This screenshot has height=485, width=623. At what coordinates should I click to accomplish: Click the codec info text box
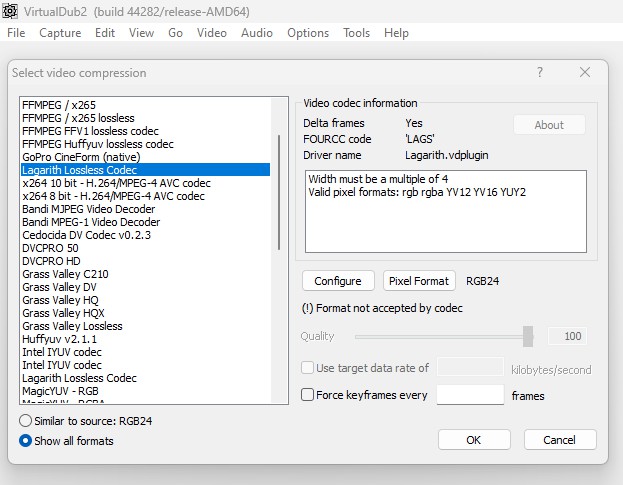446,211
